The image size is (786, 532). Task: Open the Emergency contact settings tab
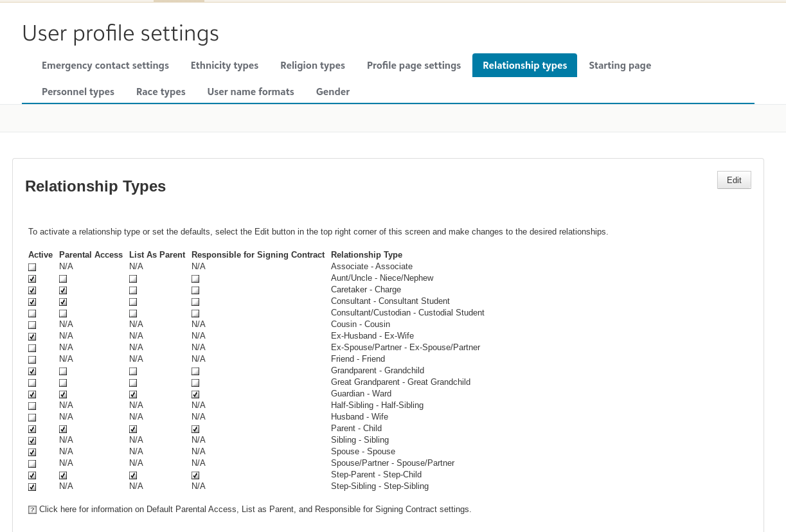point(105,66)
